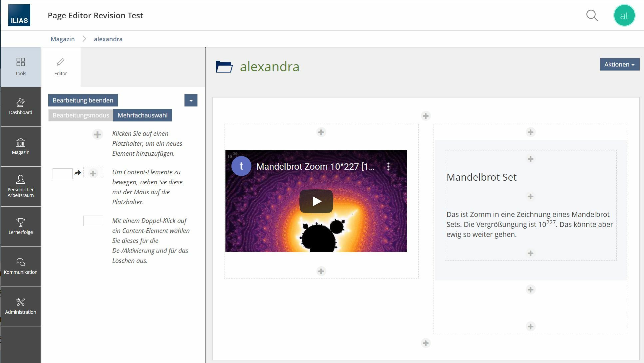644x363 pixels.
Task: Click the ILIAS logo
Action: 19,15
